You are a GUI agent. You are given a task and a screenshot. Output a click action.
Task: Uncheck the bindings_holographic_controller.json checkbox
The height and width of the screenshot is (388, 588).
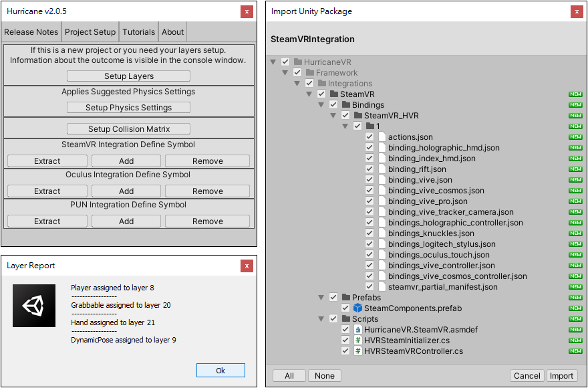pyautogui.click(x=370, y=222)
